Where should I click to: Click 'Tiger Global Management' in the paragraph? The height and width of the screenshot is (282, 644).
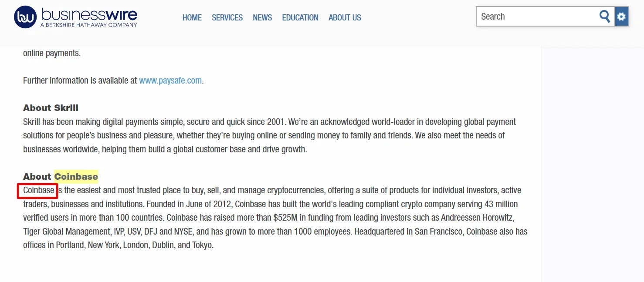[67, 232]
